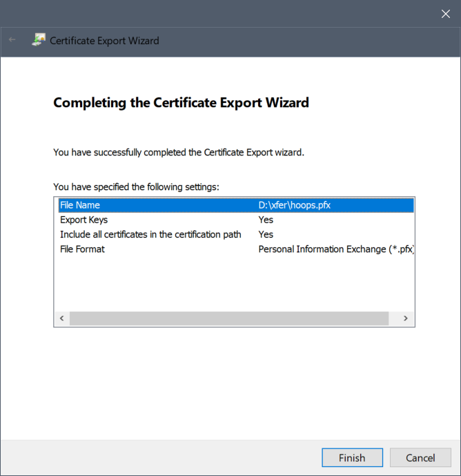Click the horizontal scrollbar thumb
Screen dimensions: 461x476
pyautogui.click(x=228, y=318)
